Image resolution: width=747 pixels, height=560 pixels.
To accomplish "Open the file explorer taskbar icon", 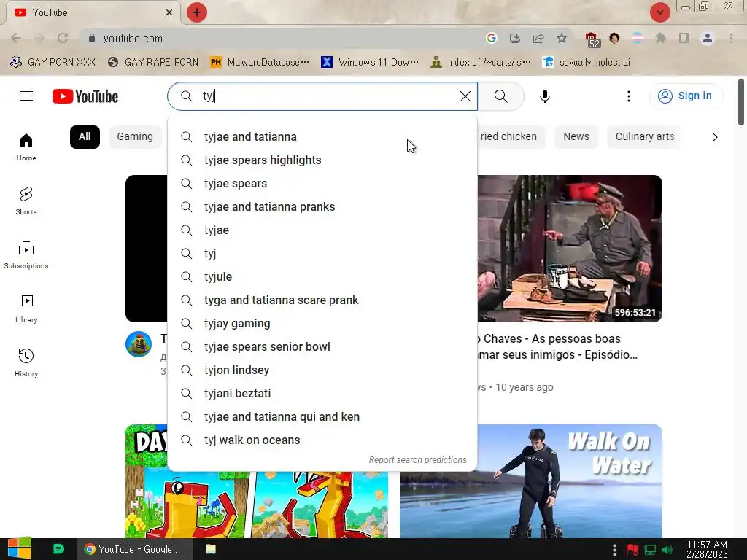I will pyautogui.click(x=211, y=549).
